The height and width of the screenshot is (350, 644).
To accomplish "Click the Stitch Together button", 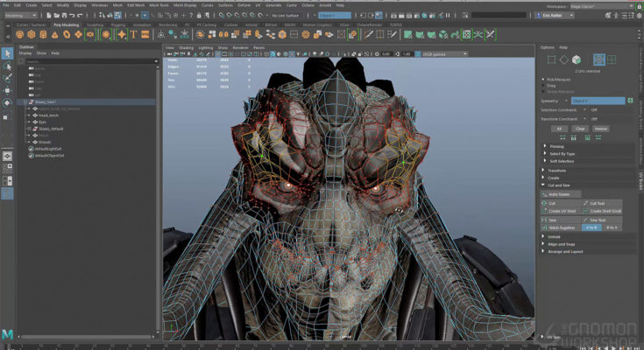I will [x=561, y=227].
